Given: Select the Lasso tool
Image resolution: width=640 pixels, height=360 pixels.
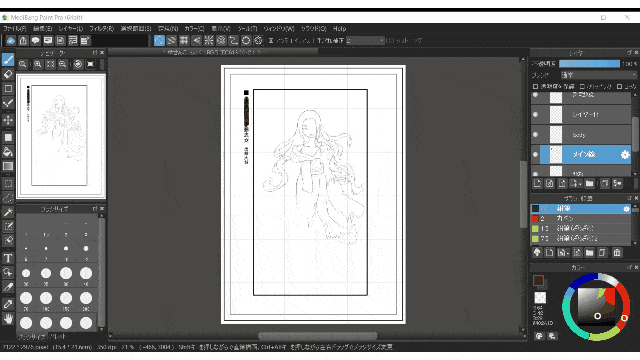Looking at the screenshot, I should 8,198.
